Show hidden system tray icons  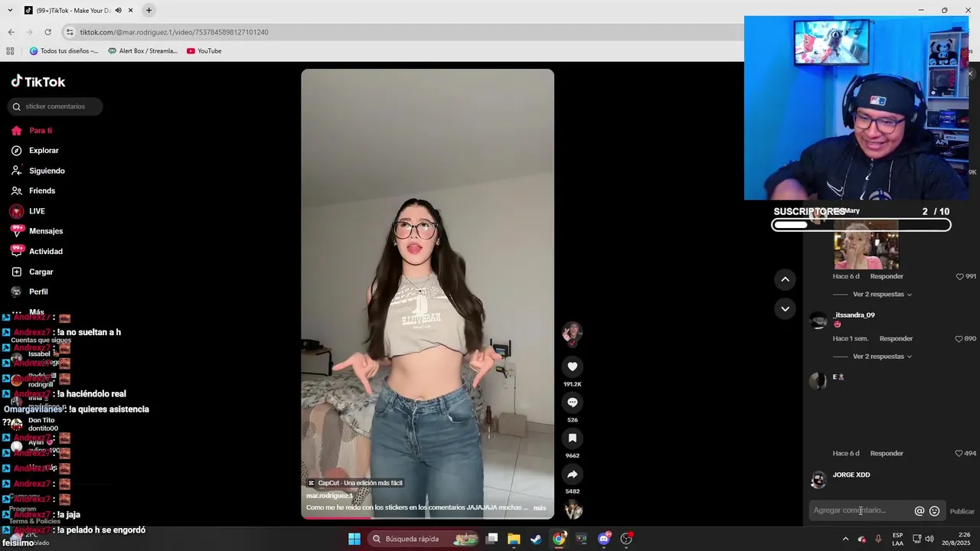[845, 539]
